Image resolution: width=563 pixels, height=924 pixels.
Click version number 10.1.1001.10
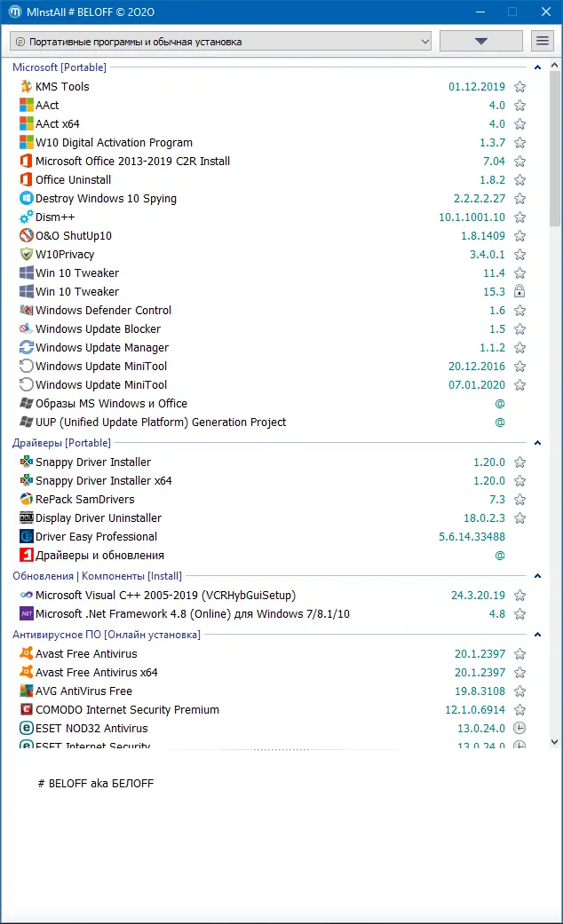(x=472, y=217)
